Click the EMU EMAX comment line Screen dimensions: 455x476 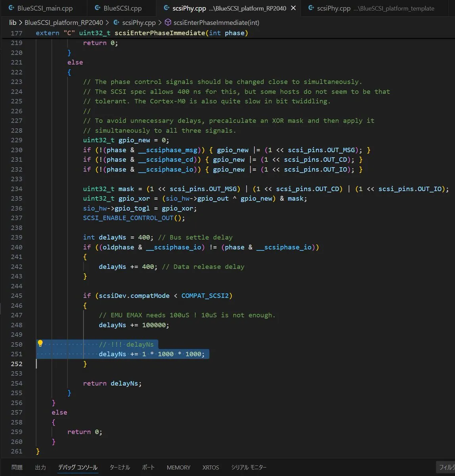[x=187, y=315]
